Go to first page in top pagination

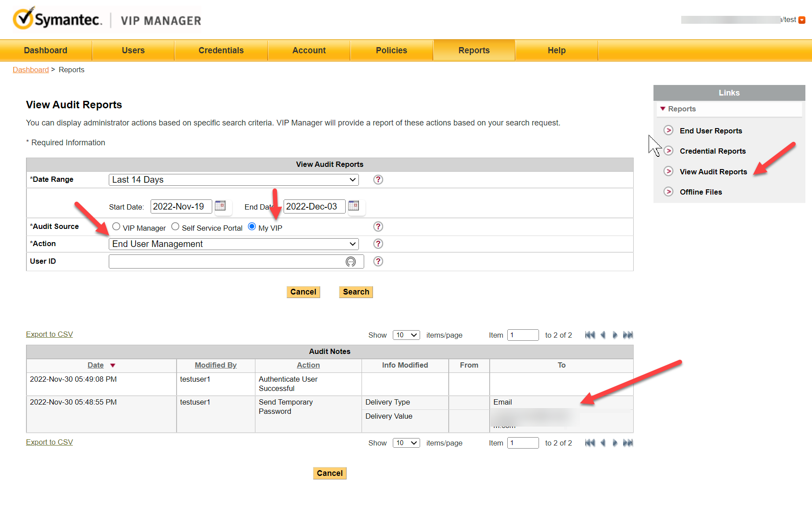590,335
